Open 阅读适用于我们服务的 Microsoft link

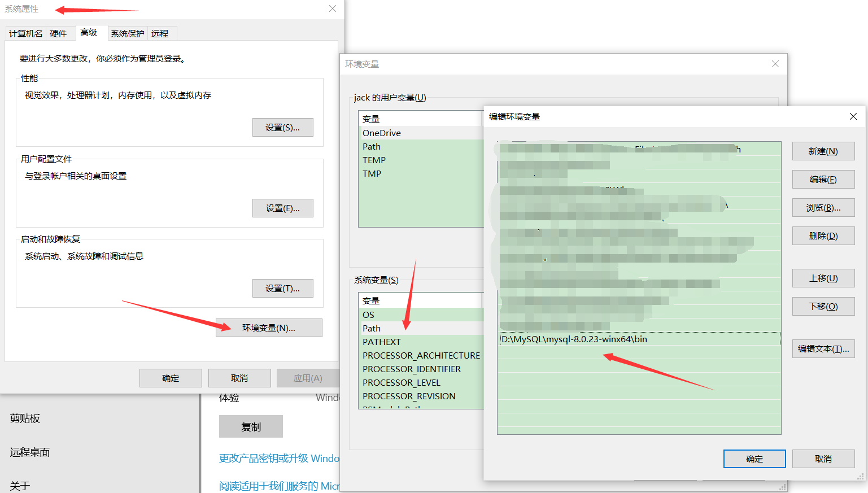(x=279, y=486)
